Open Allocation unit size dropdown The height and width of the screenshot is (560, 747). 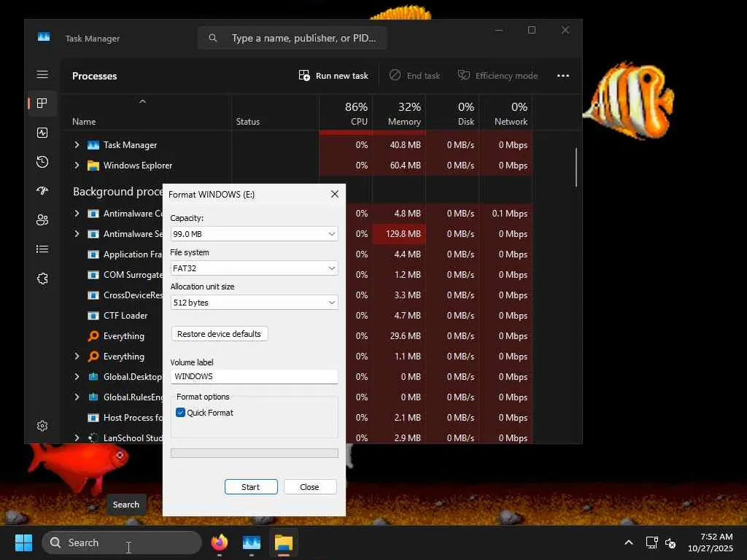point(255,303)
